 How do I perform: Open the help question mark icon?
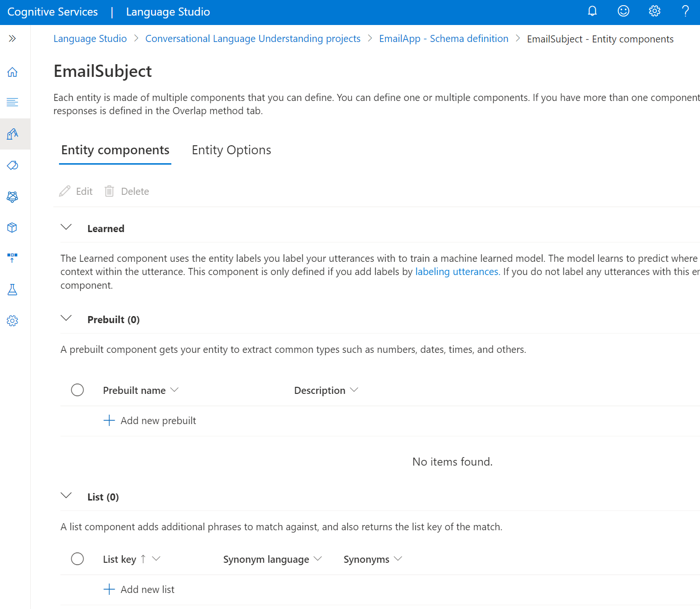685,11
